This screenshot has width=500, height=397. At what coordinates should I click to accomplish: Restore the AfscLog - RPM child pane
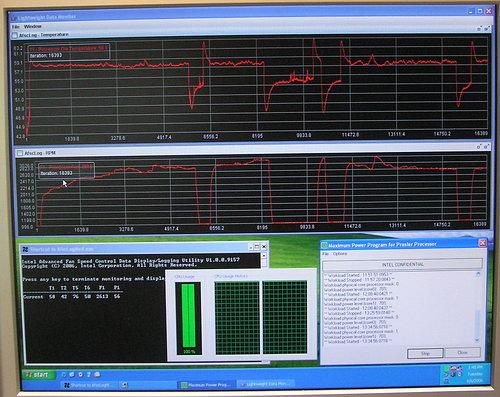(479, 147)
